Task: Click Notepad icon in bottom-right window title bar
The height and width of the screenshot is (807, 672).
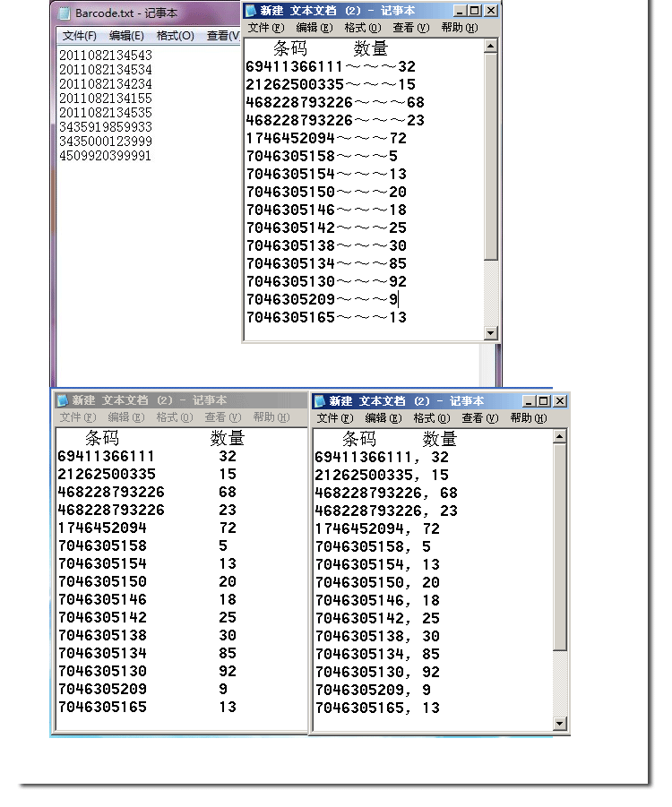Action: tap(320, 401)
